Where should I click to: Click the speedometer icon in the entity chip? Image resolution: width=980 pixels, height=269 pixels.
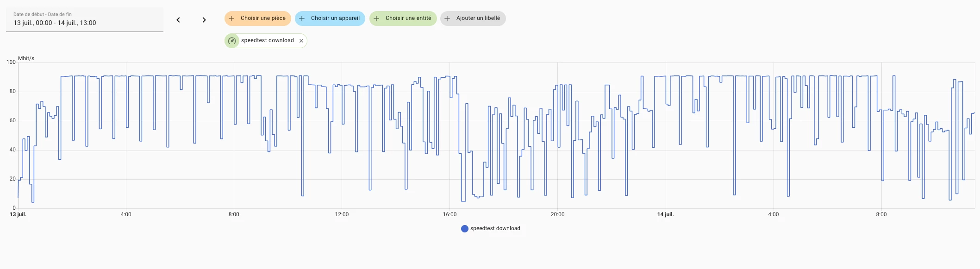point(232,41)
